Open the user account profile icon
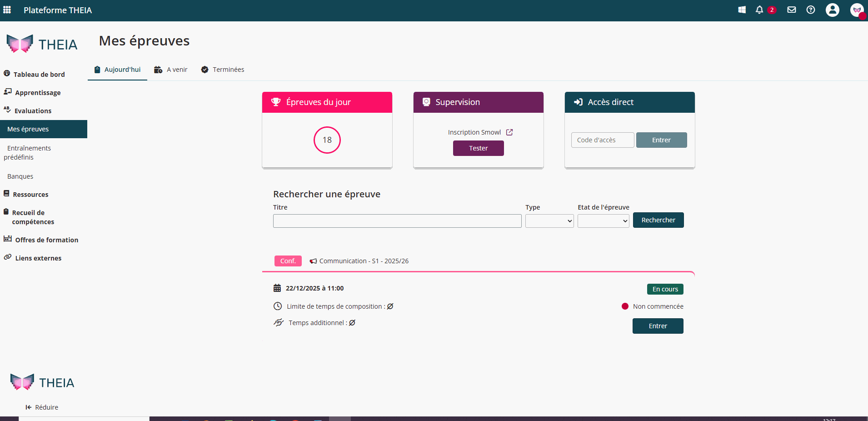 click(x=832, y=10)
